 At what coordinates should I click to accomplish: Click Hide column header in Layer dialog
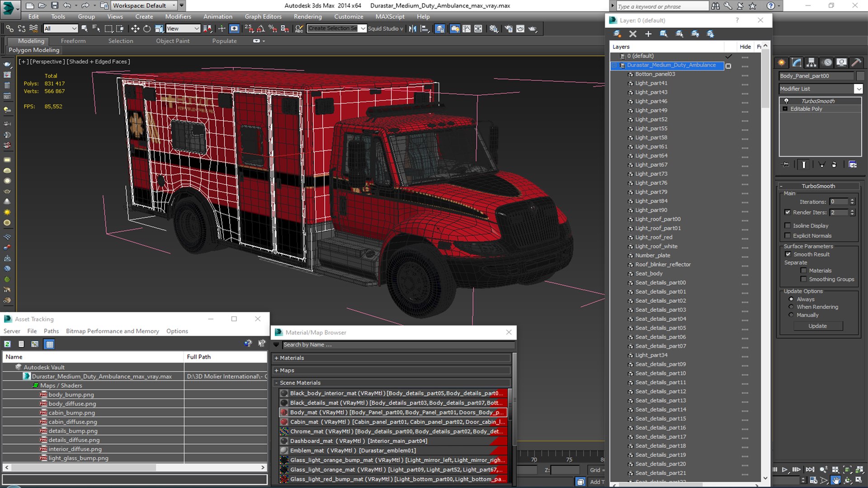pos(745,47)
